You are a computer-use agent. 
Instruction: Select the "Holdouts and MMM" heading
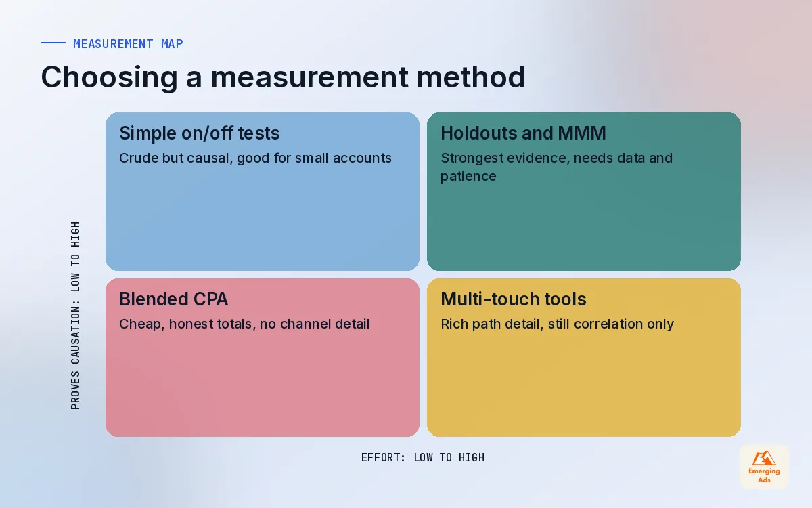click(x=523, y=133)
